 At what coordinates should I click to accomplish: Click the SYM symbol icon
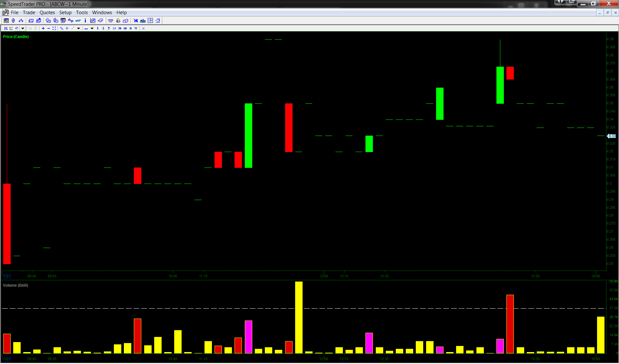(6, 28)
